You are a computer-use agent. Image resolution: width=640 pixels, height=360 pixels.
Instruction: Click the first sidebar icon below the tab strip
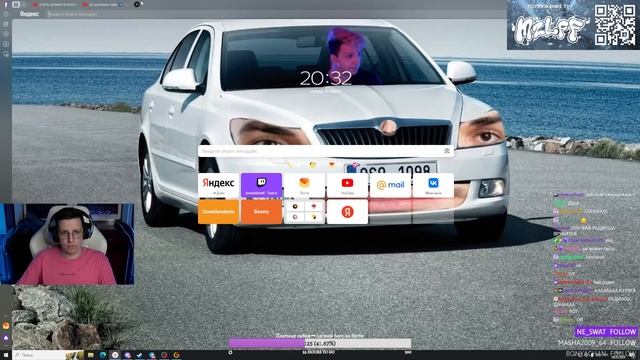click(x=6, y=14)
